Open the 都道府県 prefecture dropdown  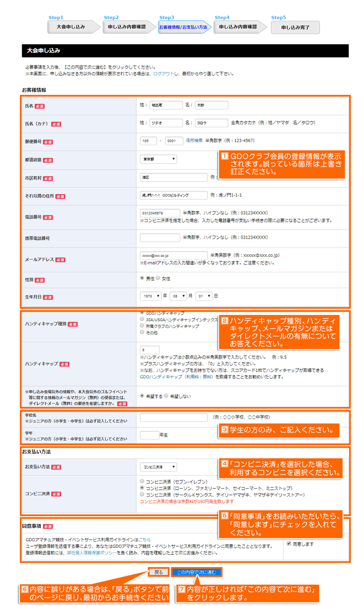click(159, 159)
